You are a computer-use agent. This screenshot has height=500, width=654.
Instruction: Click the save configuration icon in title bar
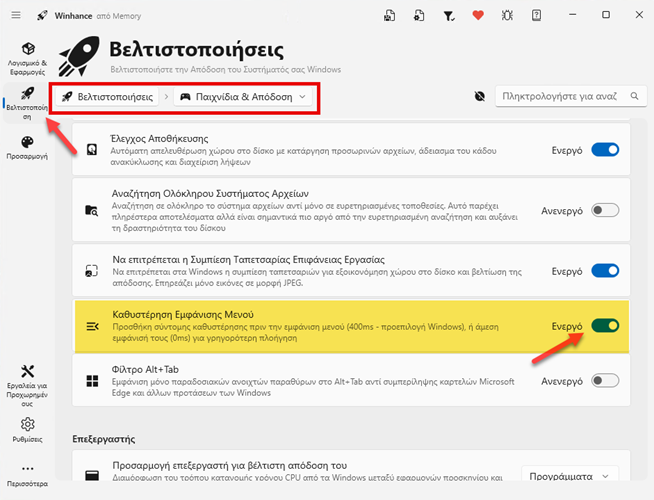(x=390, y=16)
